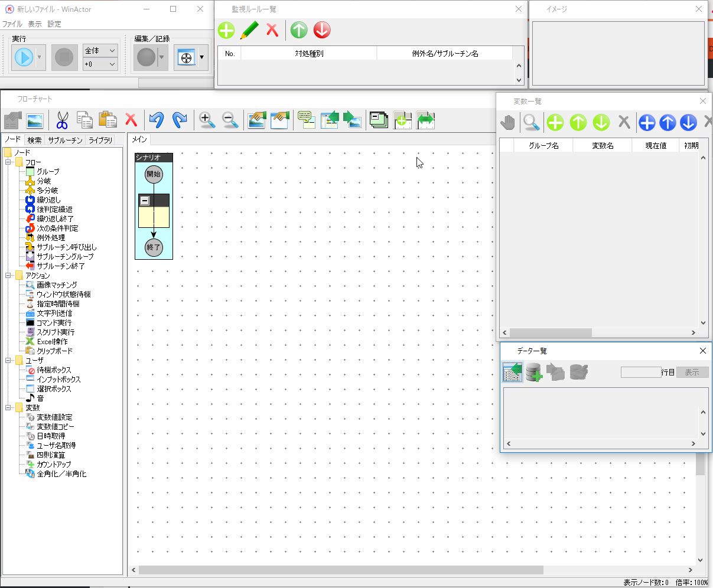The height and width of the screenshot is (588, 713).
Task: Select the 画像マッチング action node
Action: [57, 285]
